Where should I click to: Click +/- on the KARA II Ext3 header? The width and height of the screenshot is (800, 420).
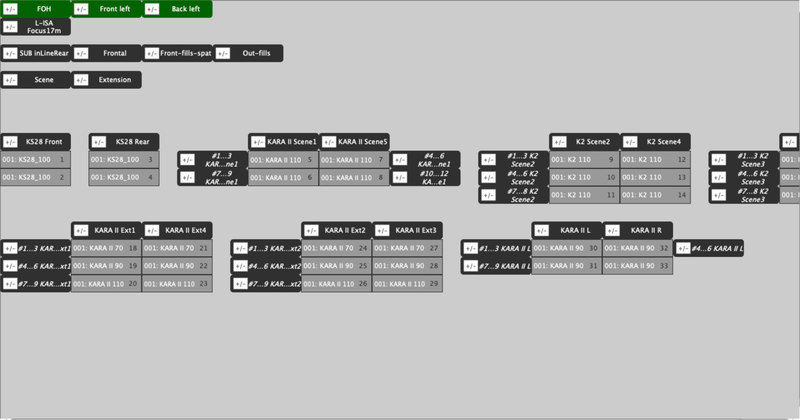[x=382, y=231]
